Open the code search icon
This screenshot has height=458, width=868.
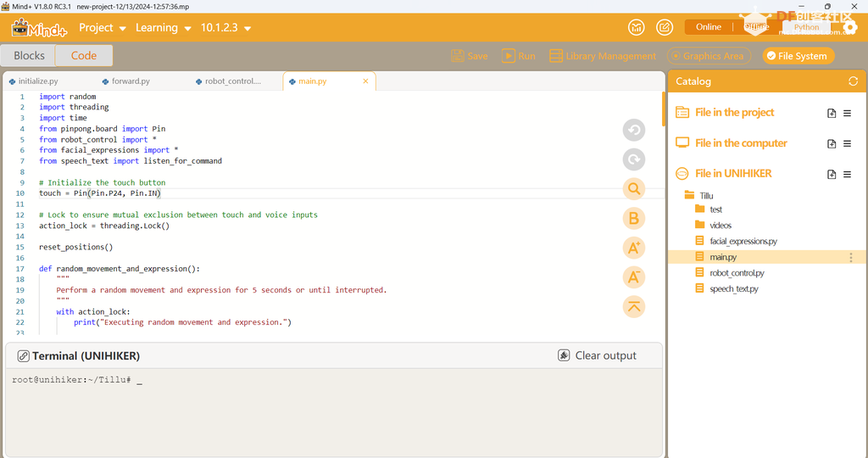pyautogui.click(x=634, y=189)
